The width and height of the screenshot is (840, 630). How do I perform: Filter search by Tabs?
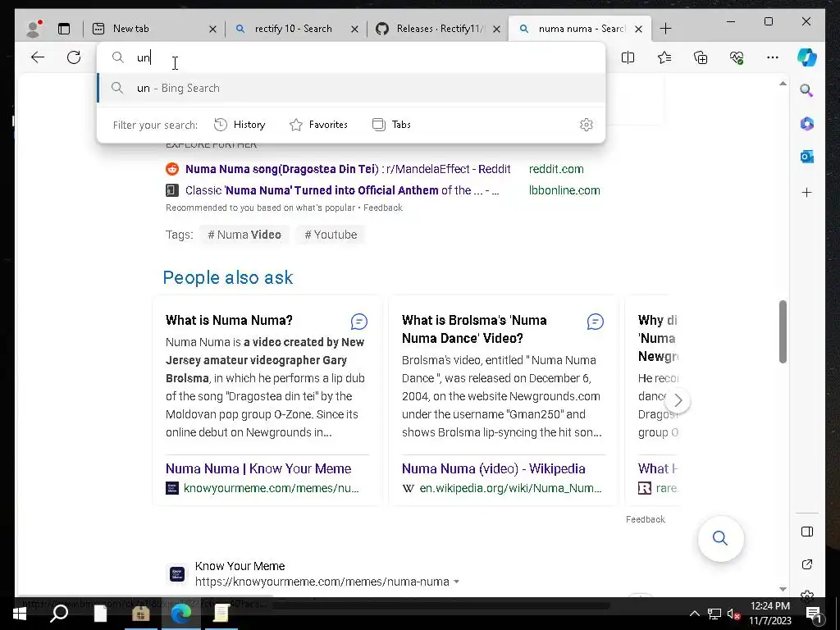[x=391, y=125]
